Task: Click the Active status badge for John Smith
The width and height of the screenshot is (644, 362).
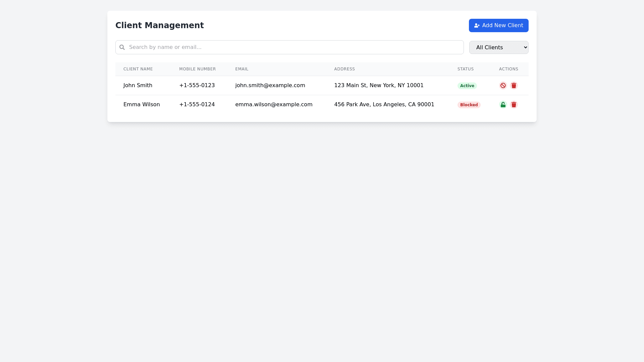Action: tap(467, 86)
